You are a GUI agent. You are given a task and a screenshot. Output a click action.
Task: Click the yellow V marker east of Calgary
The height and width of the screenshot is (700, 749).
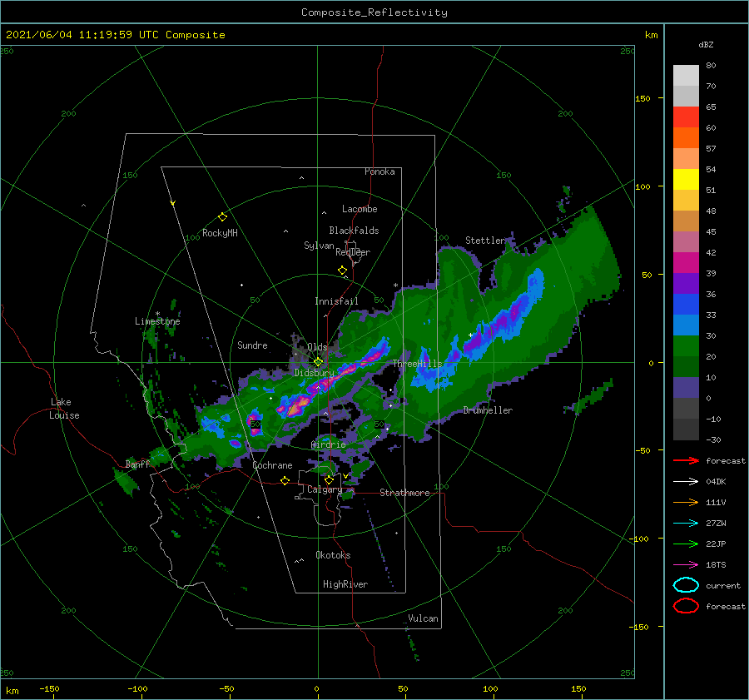click(346, 476)
